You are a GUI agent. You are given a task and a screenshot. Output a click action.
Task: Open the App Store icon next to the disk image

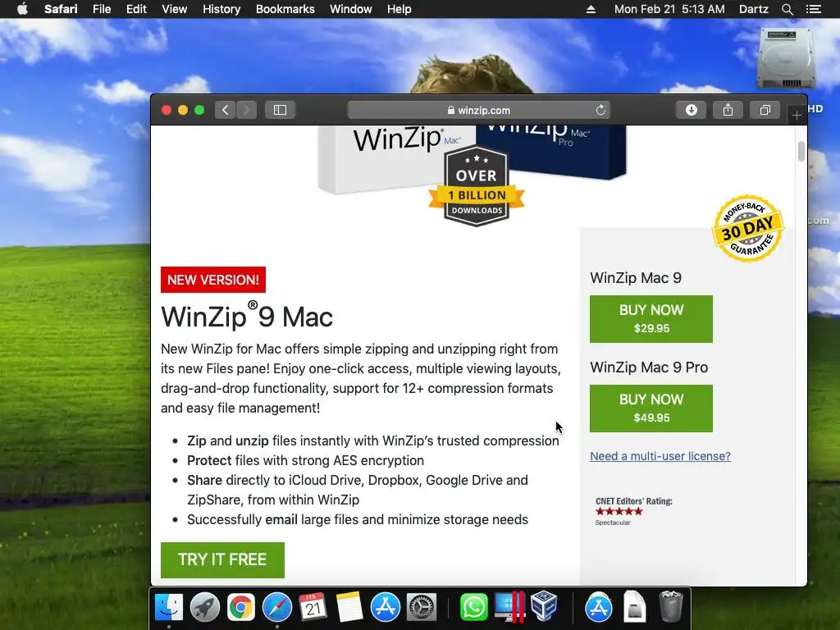pyautogui.click(x=598, y=608)
